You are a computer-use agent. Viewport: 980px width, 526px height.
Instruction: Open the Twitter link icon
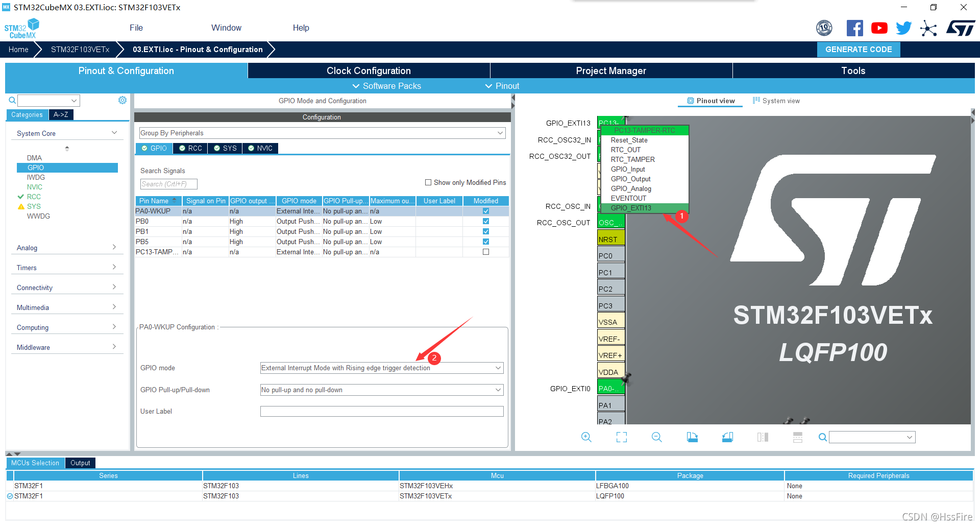(903, 28)
